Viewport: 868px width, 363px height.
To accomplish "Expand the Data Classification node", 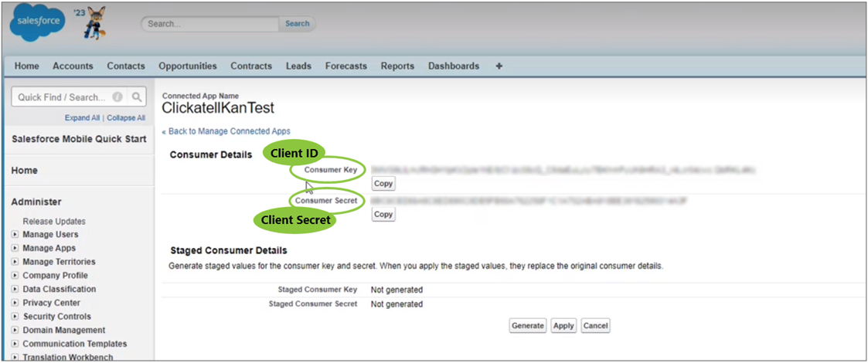I will [x=15, y=290].
